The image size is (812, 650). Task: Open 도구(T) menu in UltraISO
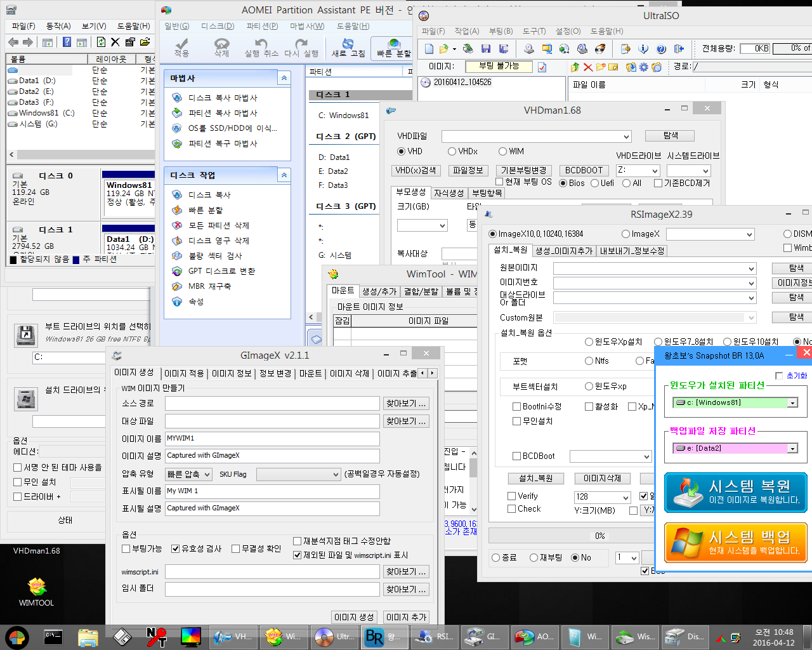pos(534,31)
